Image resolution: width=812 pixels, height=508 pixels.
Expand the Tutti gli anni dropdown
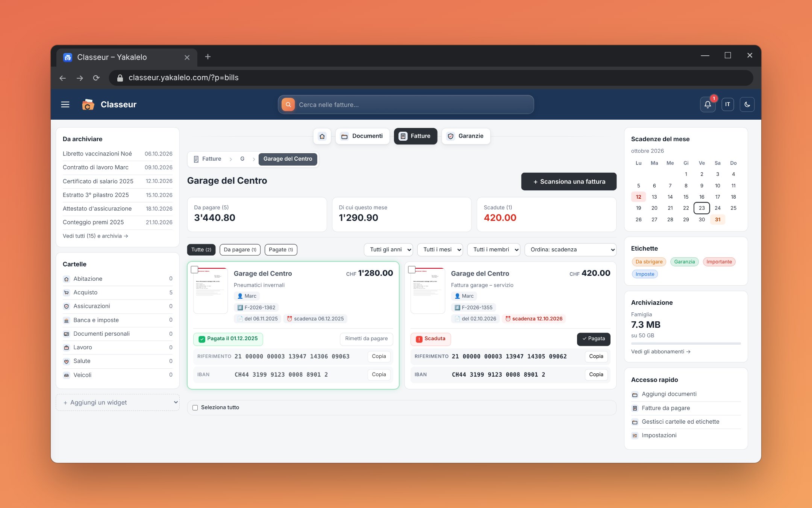point(388,249)
